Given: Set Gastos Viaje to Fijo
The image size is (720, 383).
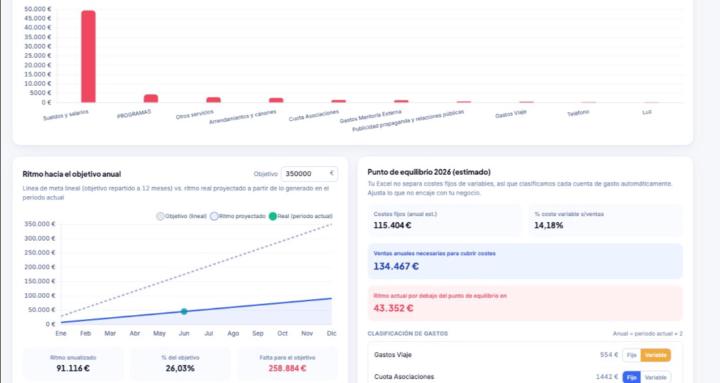Looking at the screenshot, I should pos(632,355).
